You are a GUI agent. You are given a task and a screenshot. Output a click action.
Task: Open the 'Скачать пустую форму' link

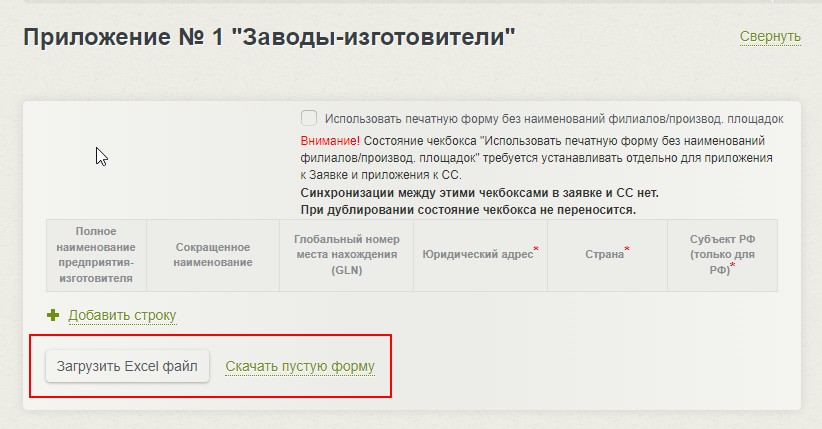(x=300, y=367)
